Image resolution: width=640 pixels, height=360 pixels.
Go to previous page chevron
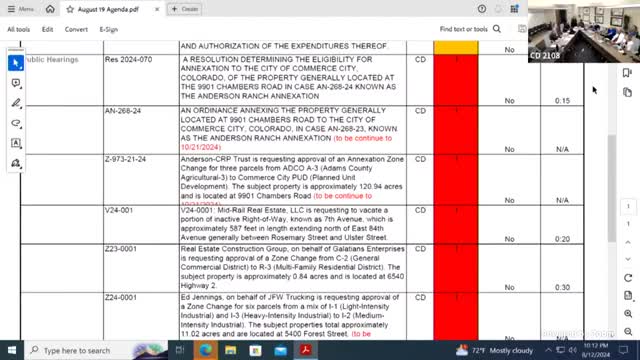(x=628, y=242)
